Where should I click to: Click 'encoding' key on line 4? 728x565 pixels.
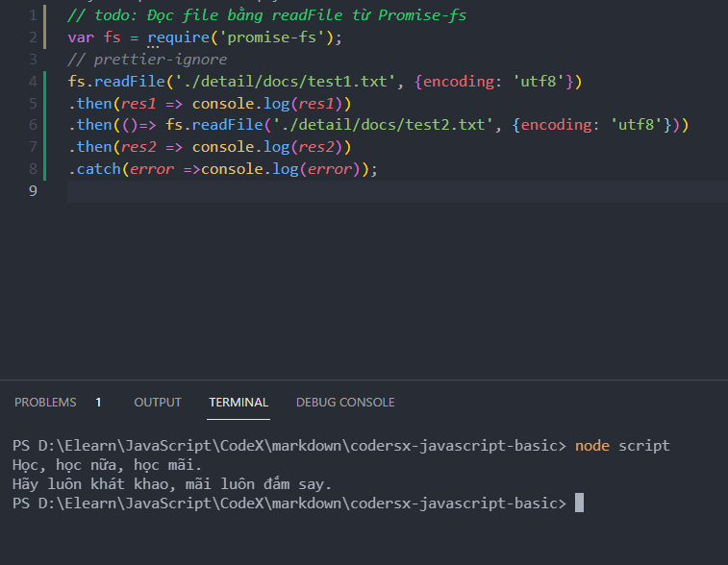pos(459,82)
